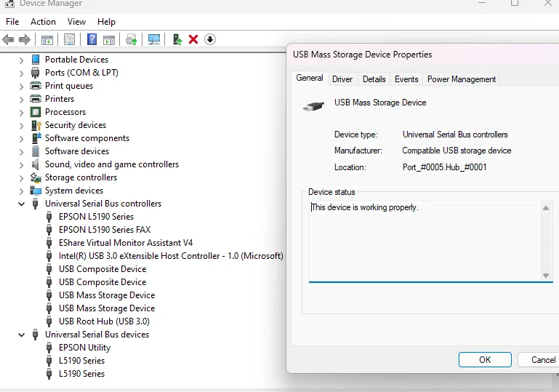Select the Software components label
The image size is (559, 392).
click(87, 138)
